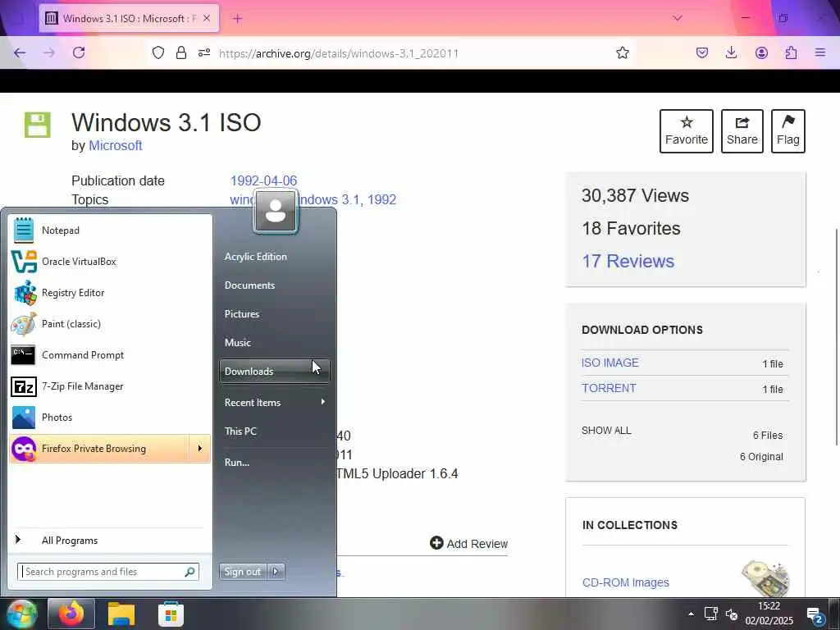Close the Windows 3.1 ISO tab
The image size is (840, 630).
(207, 18)
